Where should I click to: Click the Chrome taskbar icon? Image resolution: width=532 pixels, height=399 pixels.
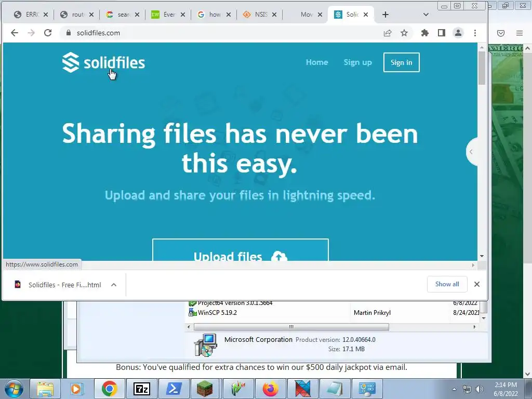coord(109,389)
